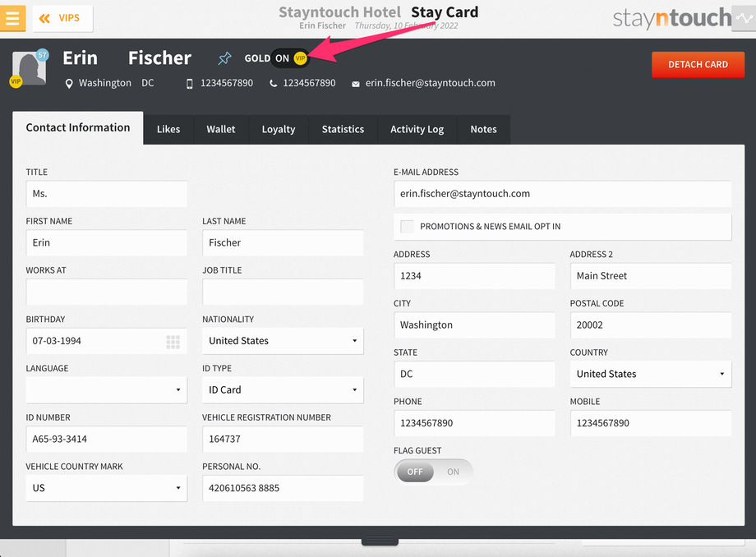
Task: Open the activity graph icon top right
Action: [x=744, y=18]
